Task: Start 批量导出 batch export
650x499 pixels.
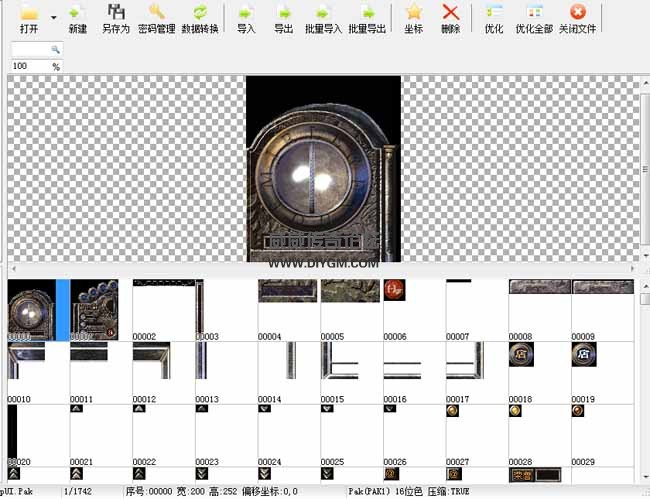Action: pos(367,19)
